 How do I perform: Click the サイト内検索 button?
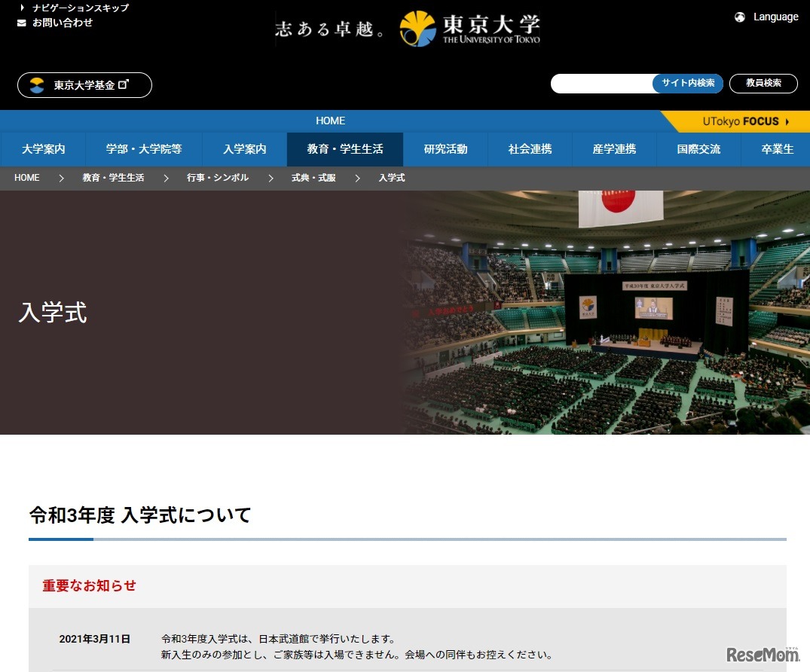[688, 83]
